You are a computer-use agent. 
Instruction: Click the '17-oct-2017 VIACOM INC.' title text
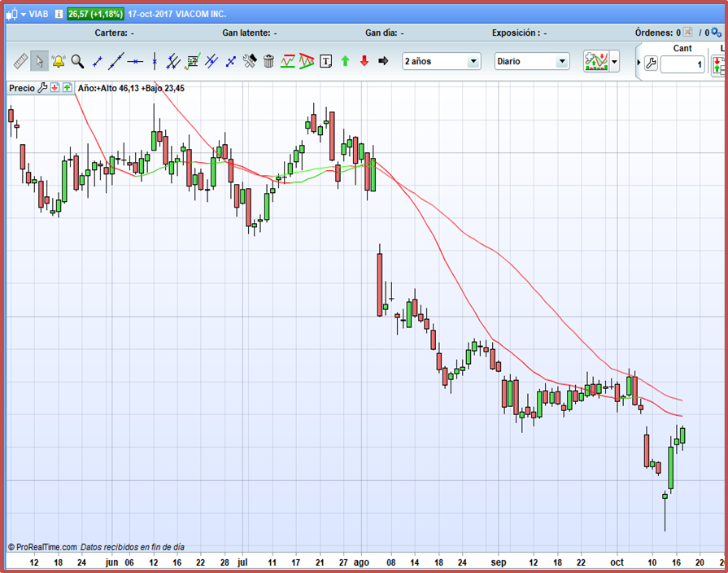click(177, 14)
